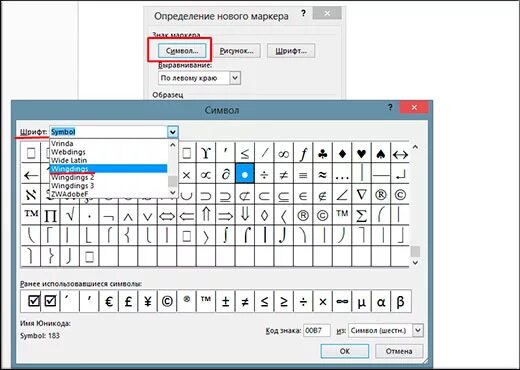This screenshot has height=370, width=520.
Task: Open help in the new marker dialog
Action: [303, 13]
